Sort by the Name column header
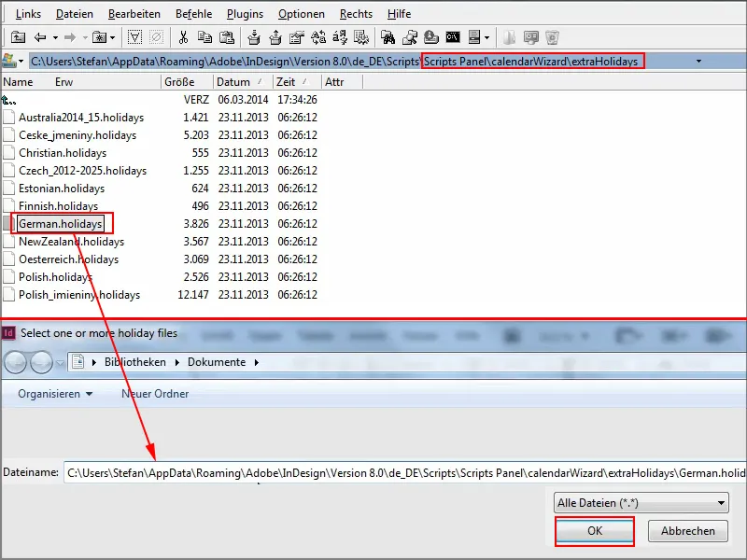The width and height of the screenshot is (747, 560). (x=18, y=82)
